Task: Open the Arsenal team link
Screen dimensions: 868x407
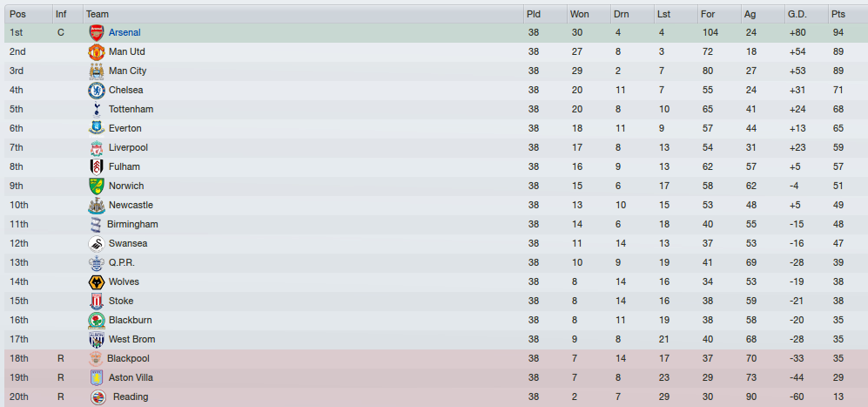Action: (x=124, y=33)
